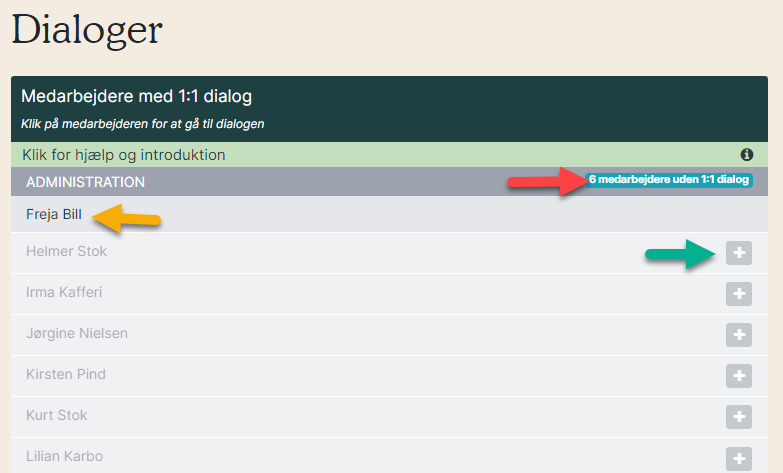Click the 'Dialoger' page title

[87, 30]
